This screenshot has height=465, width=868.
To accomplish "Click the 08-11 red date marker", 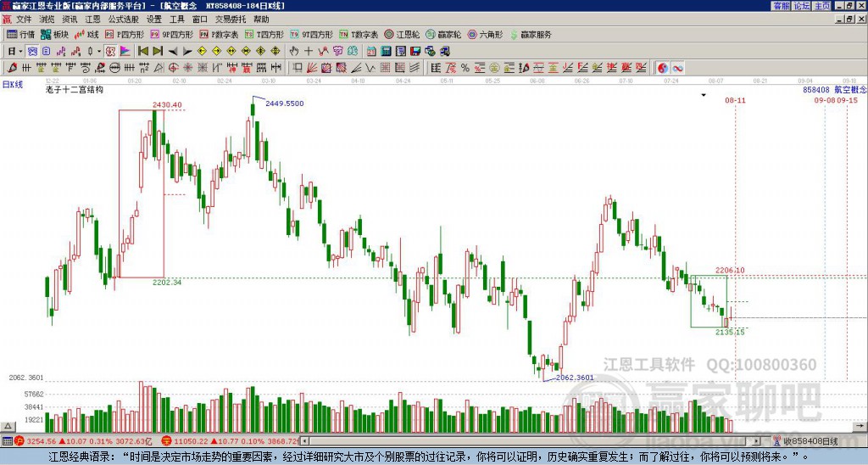I will [x=735, y=100].
